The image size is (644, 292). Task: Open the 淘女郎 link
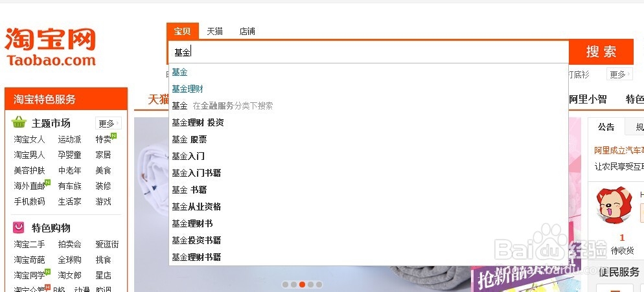(69, 276)
